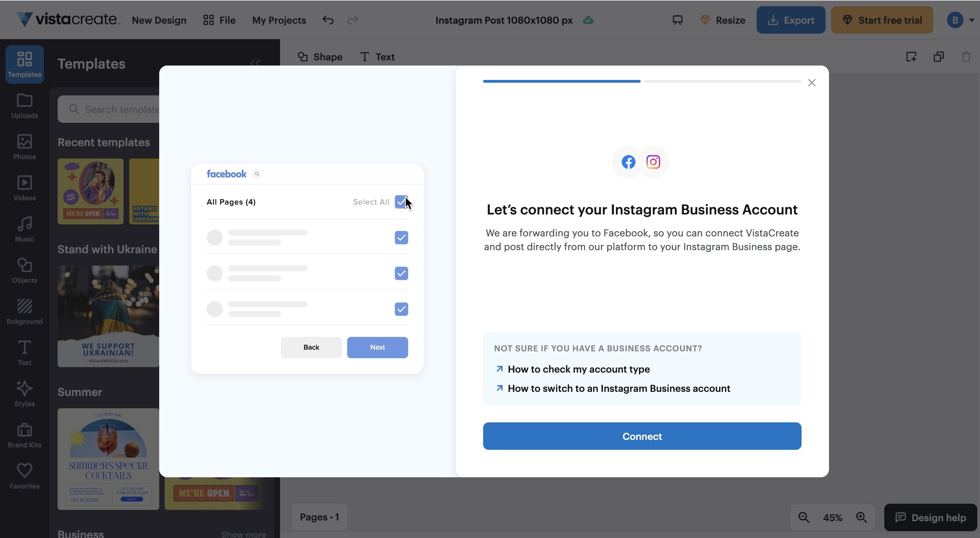Click the Instagram logo icon in dialog
The image size is (980, 538).
pyautogui.click(x=653, y=162)
